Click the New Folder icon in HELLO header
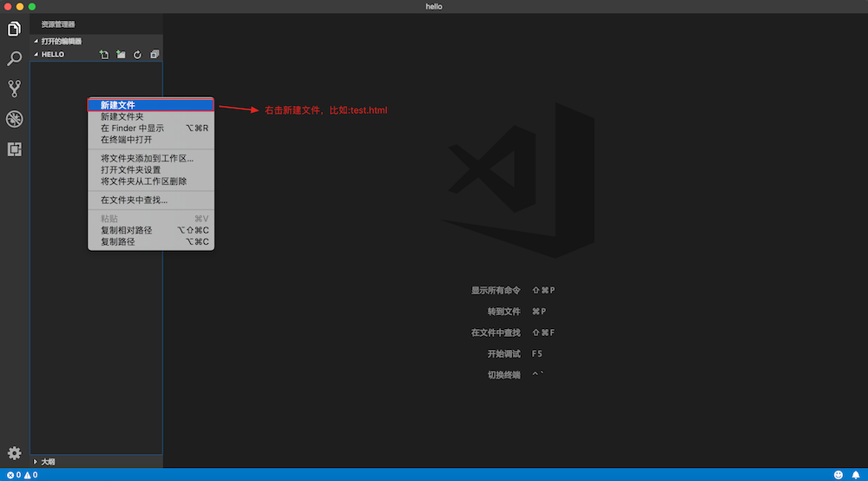868x481 pixels. click(x=121, y=55)
